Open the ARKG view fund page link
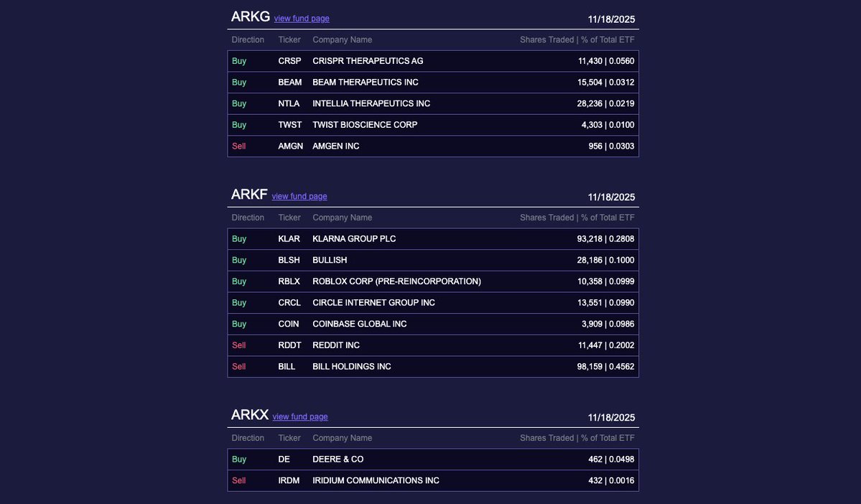Image resolution: width=861 pixels, height=504 pixels. 302,19
